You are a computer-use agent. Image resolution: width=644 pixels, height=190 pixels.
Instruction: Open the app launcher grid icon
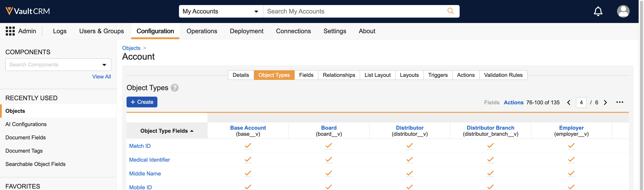click(x=10, y=31)
